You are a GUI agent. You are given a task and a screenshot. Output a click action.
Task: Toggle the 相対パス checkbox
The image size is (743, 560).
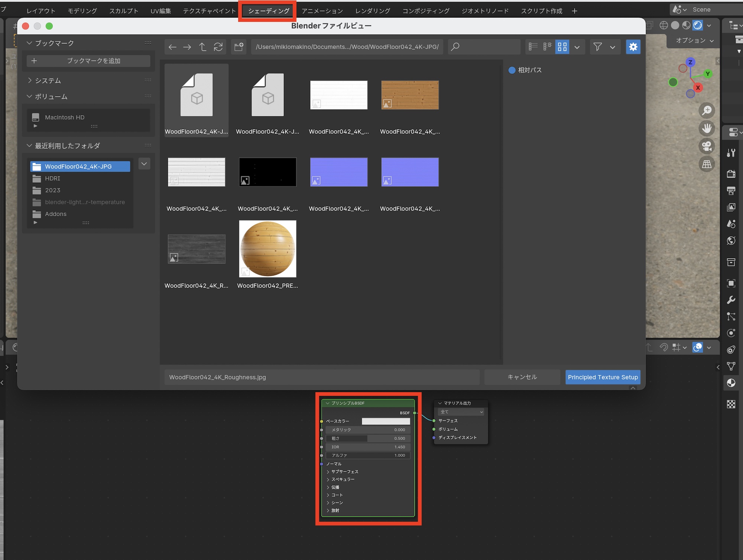coord(512,70)
